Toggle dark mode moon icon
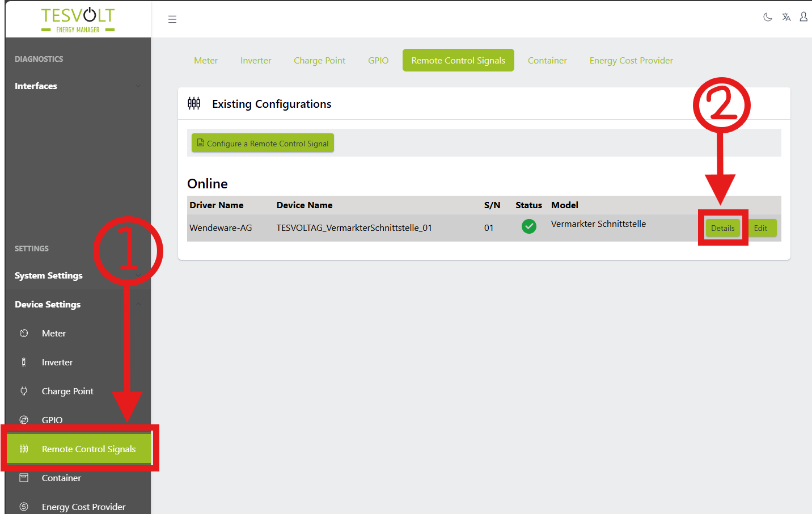 point(768,17)
